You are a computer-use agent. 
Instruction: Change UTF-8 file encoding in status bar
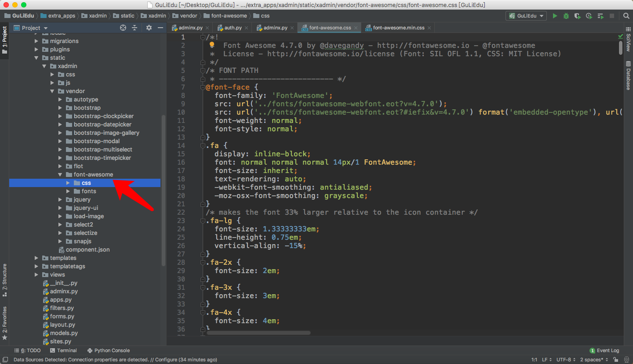[566, 360]
